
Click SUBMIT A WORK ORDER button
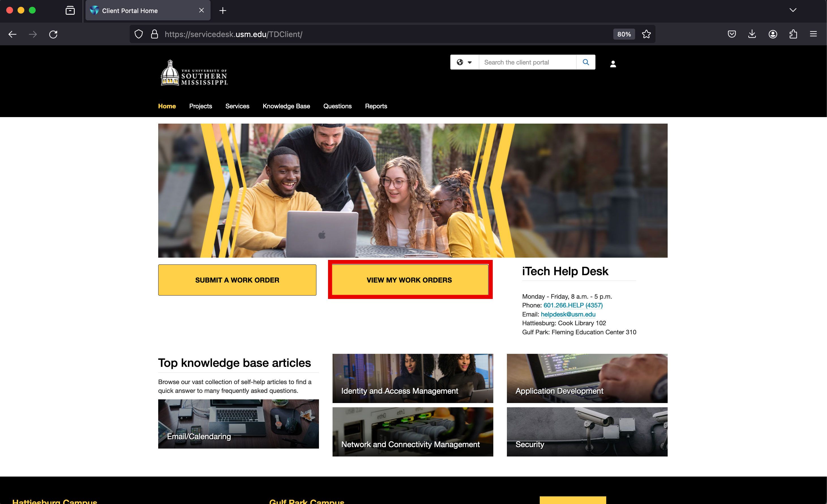pyautogui.click(x=237, y=280)
